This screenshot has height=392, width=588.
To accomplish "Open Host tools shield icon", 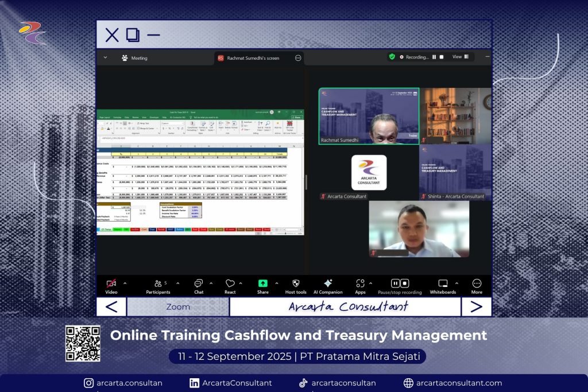I will [296, 284].
